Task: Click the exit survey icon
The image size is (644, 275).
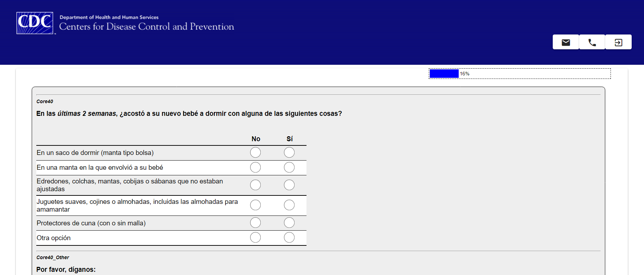Action: coord(618,42)
